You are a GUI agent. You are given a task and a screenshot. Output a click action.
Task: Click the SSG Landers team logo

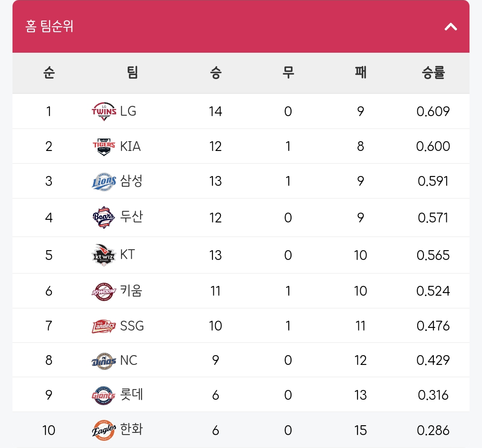(104, 326)
